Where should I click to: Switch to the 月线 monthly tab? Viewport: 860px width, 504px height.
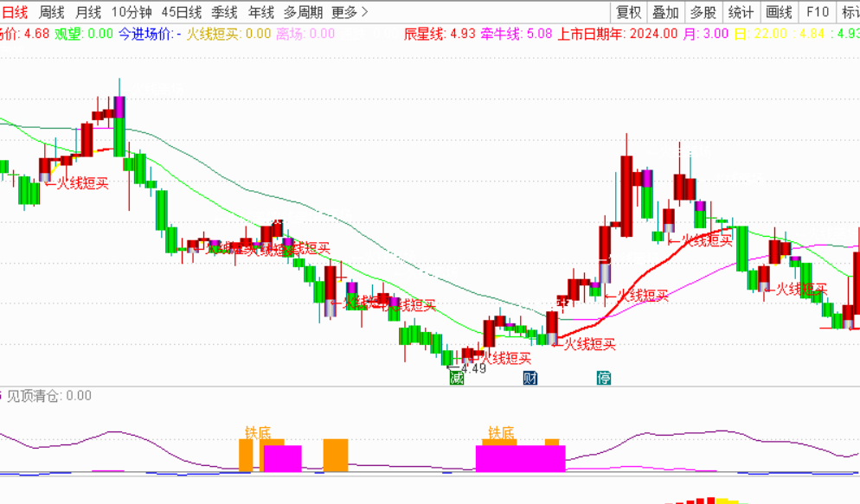88,12
